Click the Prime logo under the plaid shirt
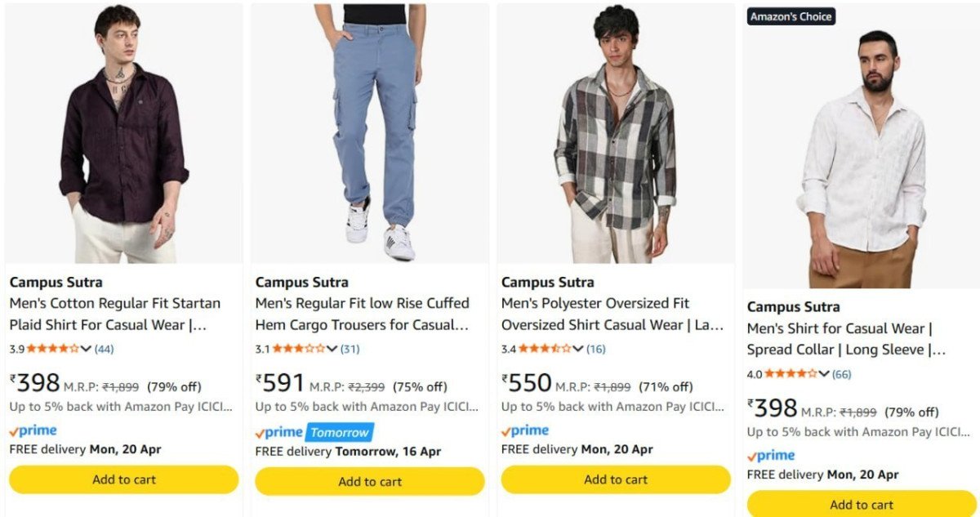Image resolution: width=980 pixels, height=517 pixels. click(33, 431)
